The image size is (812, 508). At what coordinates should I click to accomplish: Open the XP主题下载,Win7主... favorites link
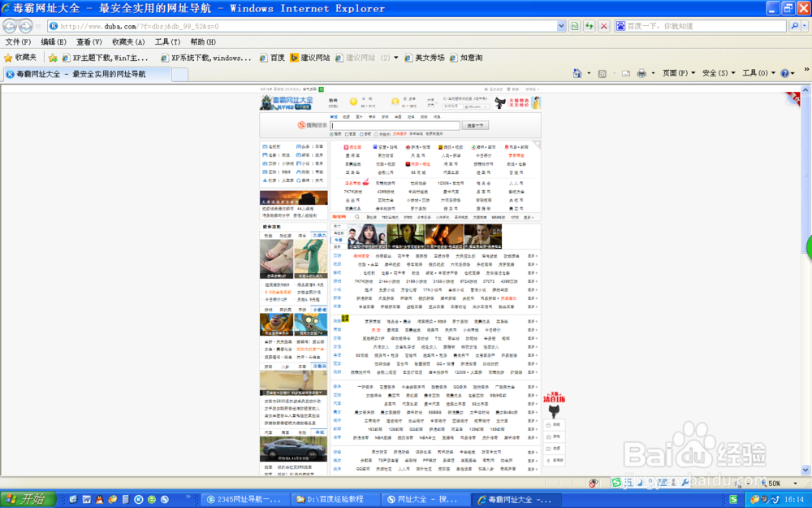pyautogui.click(x=105, y=58)
